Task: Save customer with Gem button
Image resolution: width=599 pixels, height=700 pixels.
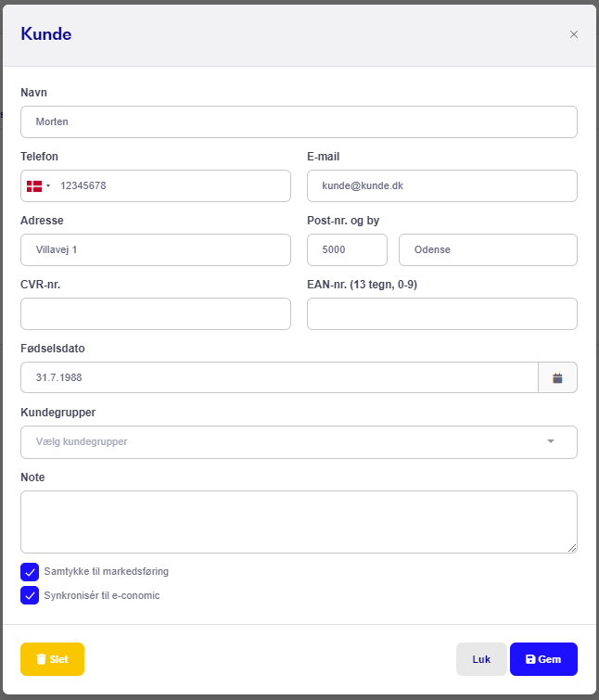Action: point(543,659)
